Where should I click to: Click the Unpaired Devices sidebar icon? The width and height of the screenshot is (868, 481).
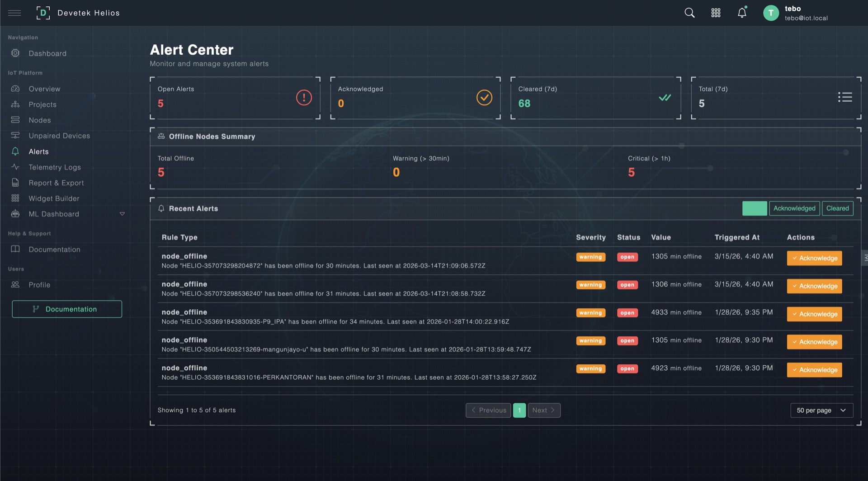click(x=15, y=136)
